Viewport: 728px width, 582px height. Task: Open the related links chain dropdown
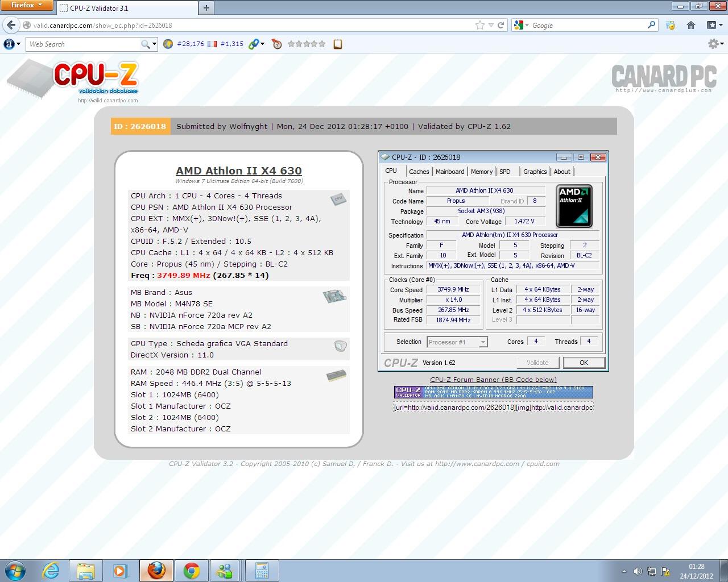click(x=257, y=44)
